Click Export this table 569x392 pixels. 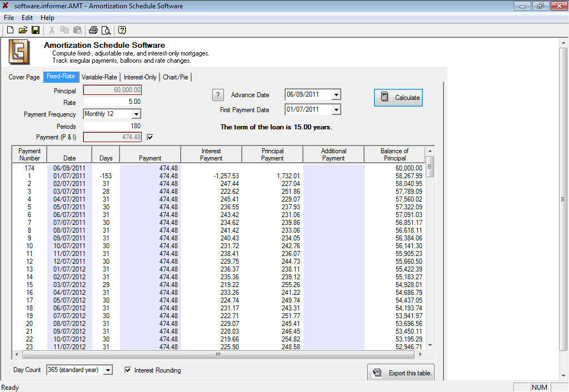[401, 371]
